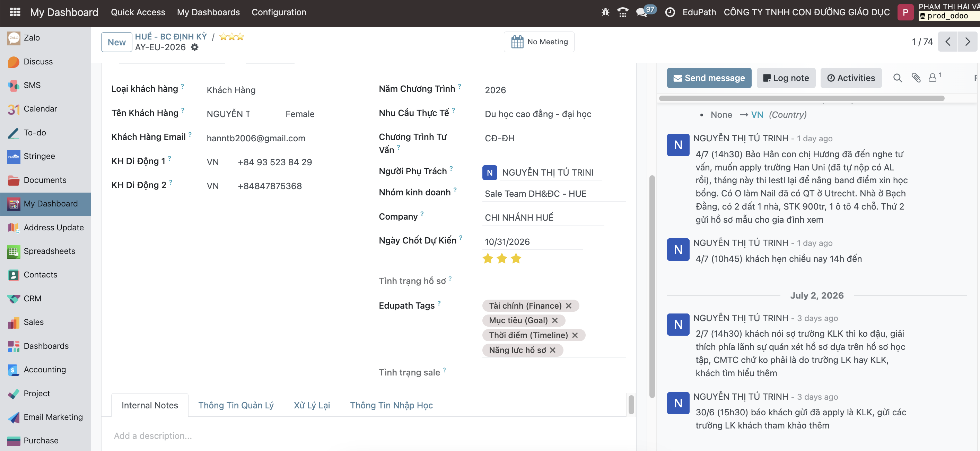This screenshot has width=980, height=451.
Task: Click the debug bug icon
Action: tap(605, 12)
